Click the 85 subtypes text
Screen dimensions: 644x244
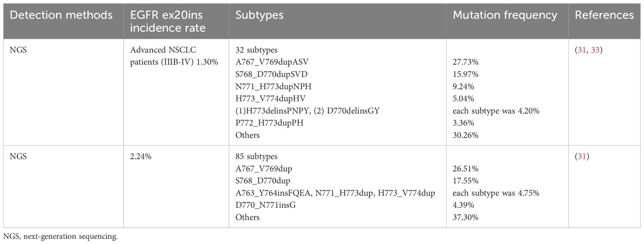256,157
